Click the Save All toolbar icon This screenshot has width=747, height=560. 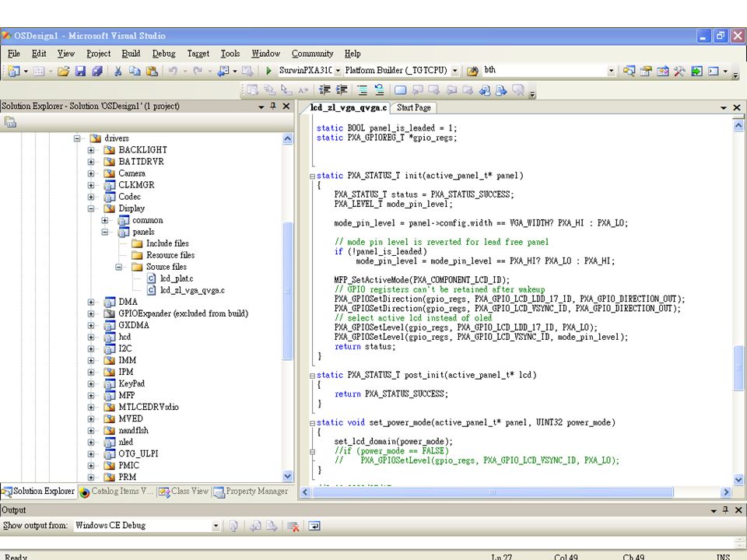(x=97, y=72)
